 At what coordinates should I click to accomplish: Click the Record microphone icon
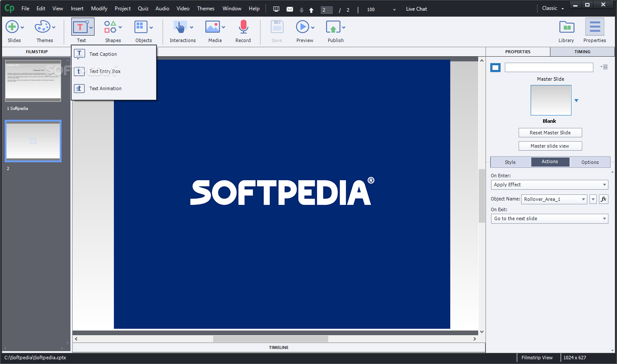coord(243,27)
